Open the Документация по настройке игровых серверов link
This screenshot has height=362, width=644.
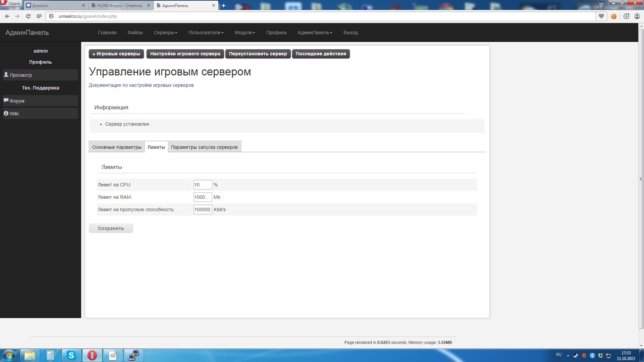click(141, 85)
